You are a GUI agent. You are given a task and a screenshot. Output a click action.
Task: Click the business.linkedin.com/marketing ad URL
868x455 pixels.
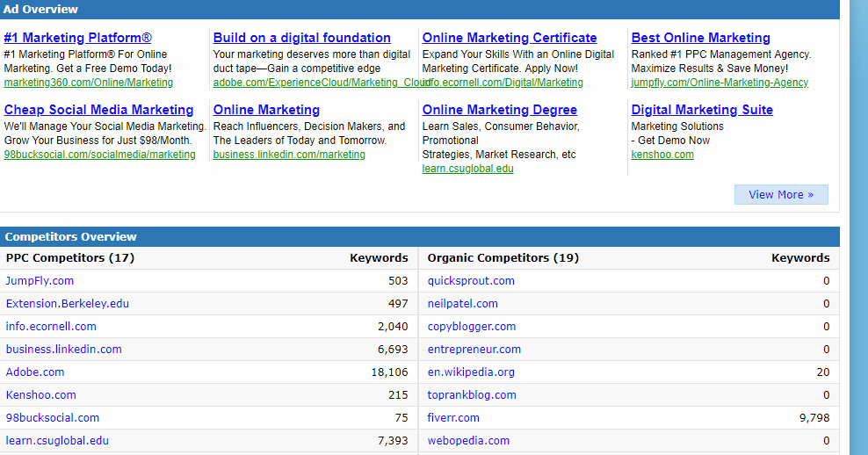tap(289, 155)
